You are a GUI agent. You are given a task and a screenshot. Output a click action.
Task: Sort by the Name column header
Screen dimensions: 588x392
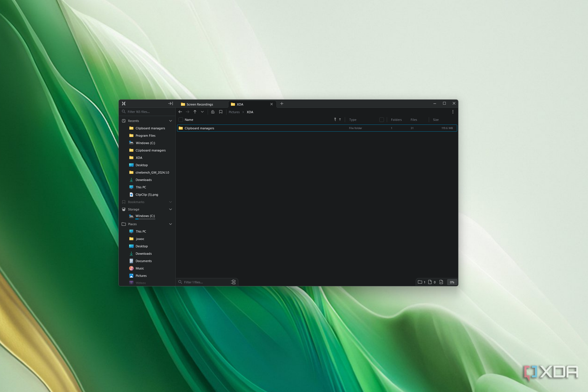point(189,120)
